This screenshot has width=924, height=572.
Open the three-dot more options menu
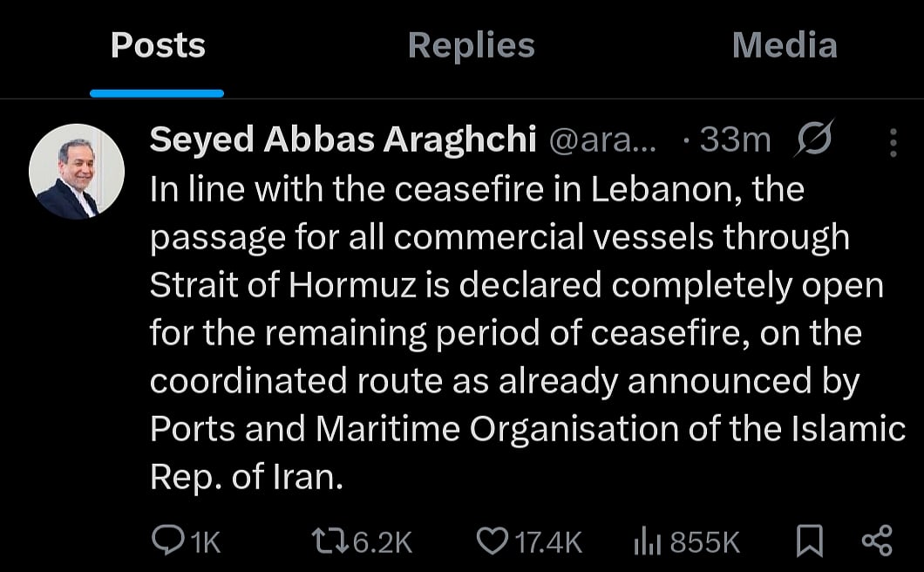pos(893,143)
